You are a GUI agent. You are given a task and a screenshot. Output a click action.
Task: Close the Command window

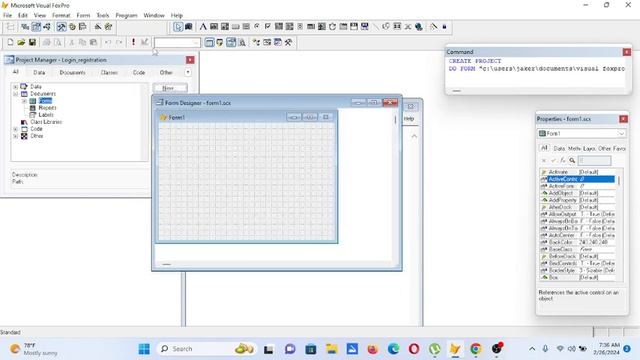pyautogui.click(x=627, y=52)
